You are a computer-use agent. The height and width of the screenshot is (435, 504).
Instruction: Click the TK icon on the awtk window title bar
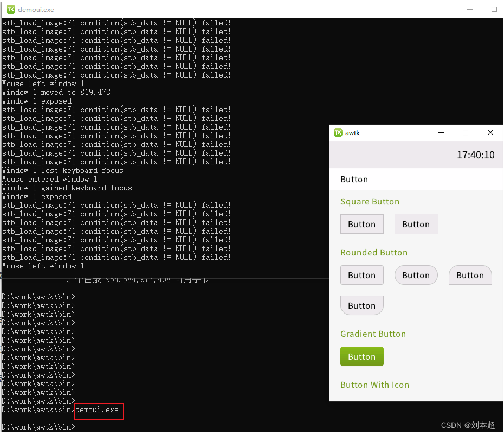[339, 132]
